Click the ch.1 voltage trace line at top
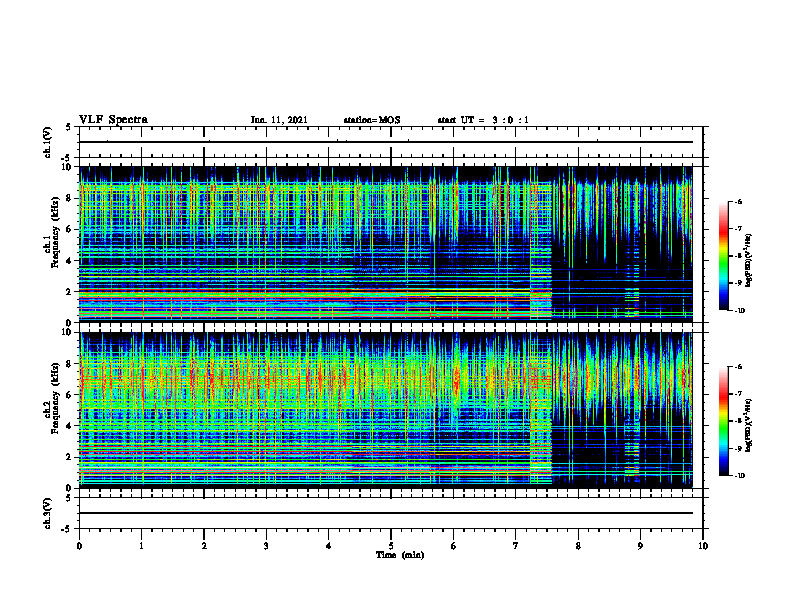Image resolution: width=792 pixels, height=612 pixels. pos(386,142)
